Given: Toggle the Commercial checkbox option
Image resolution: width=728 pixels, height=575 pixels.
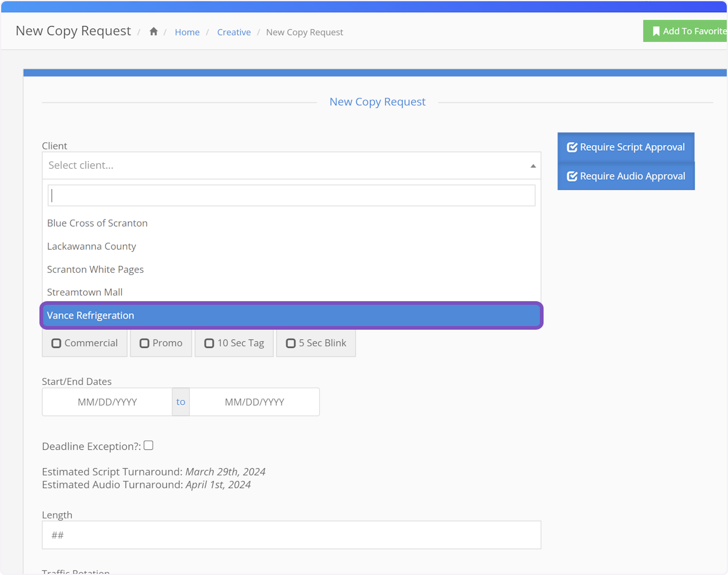Looking at the screenshot, I should tap(56, 344).
